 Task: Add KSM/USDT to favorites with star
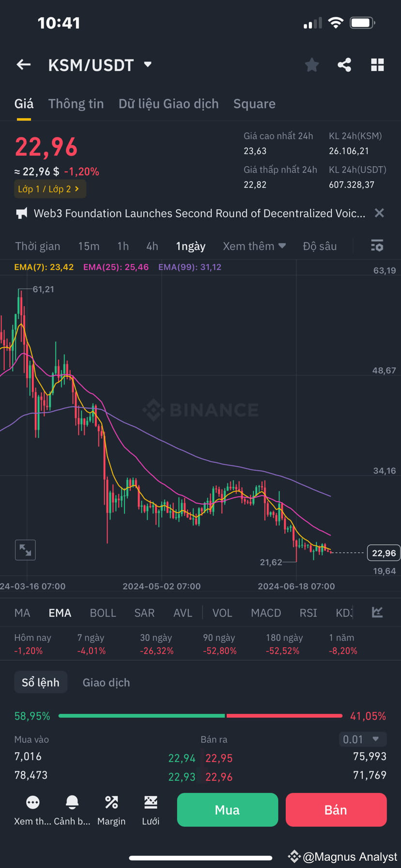[x=312, y=65]
